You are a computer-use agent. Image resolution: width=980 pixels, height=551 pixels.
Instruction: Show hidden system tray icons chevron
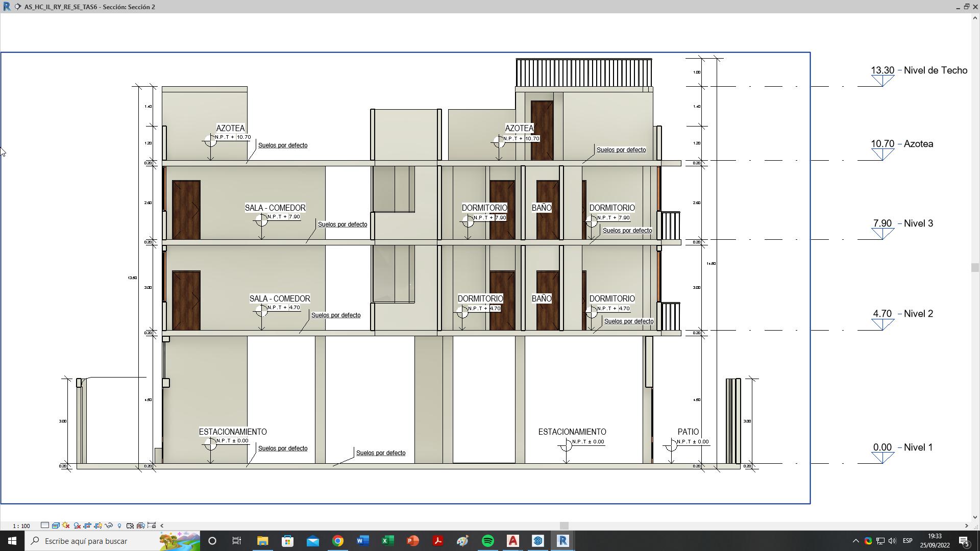click(x=855, y=541)
